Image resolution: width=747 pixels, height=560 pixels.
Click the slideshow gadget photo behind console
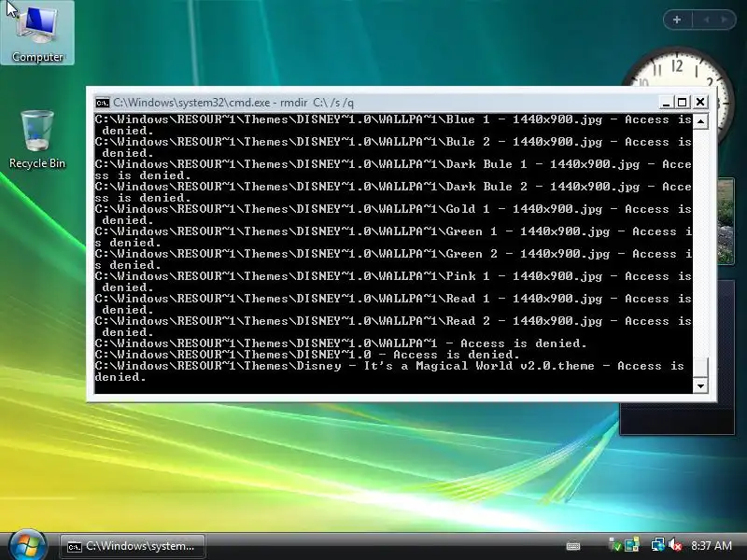click(x=726, y=221)
